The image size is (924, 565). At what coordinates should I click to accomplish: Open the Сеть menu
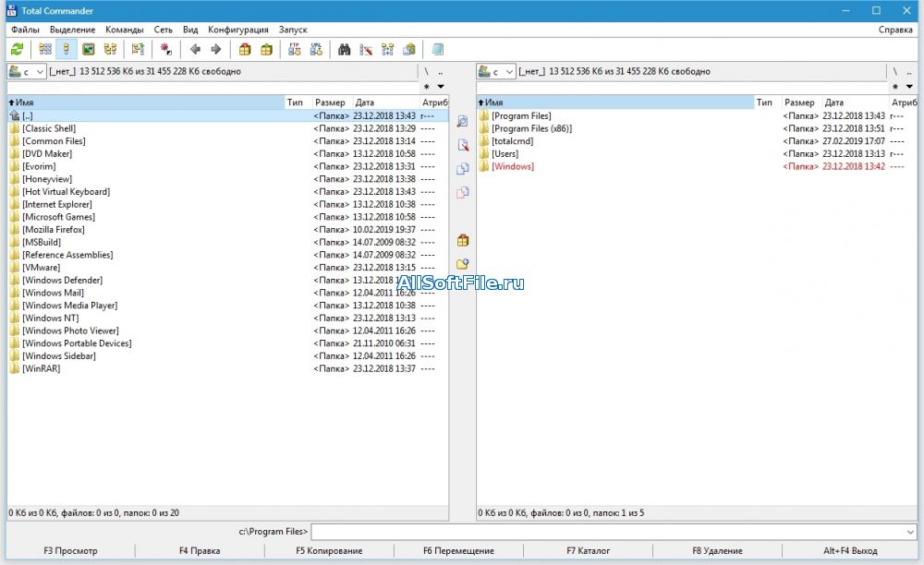[164, 30]
